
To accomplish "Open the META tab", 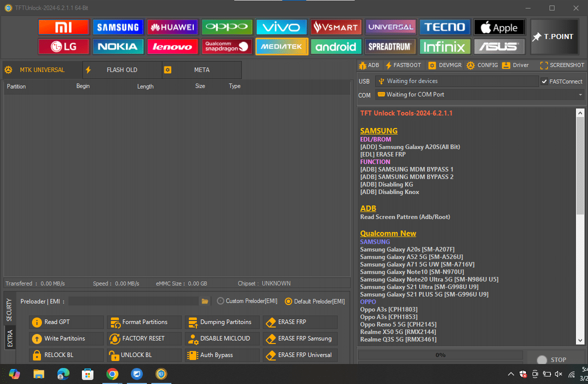I will click(202, 70).
